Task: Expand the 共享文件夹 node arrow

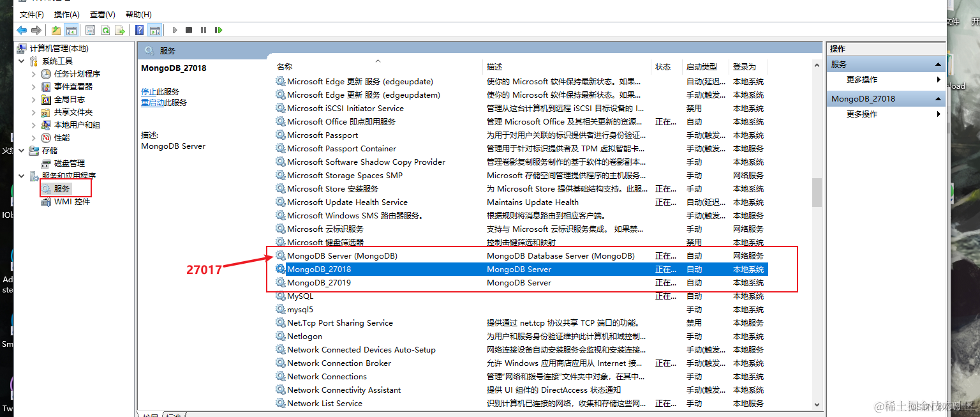Action: (34, 112)
